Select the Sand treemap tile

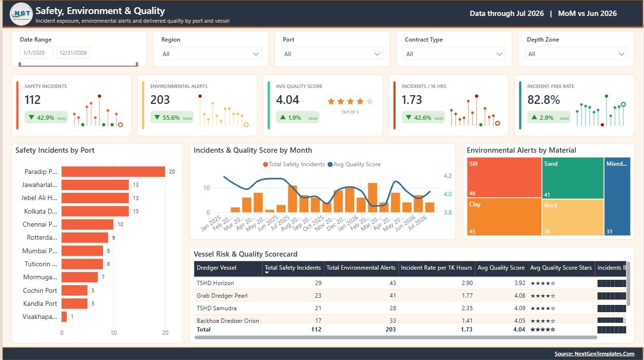pos(573,178)
